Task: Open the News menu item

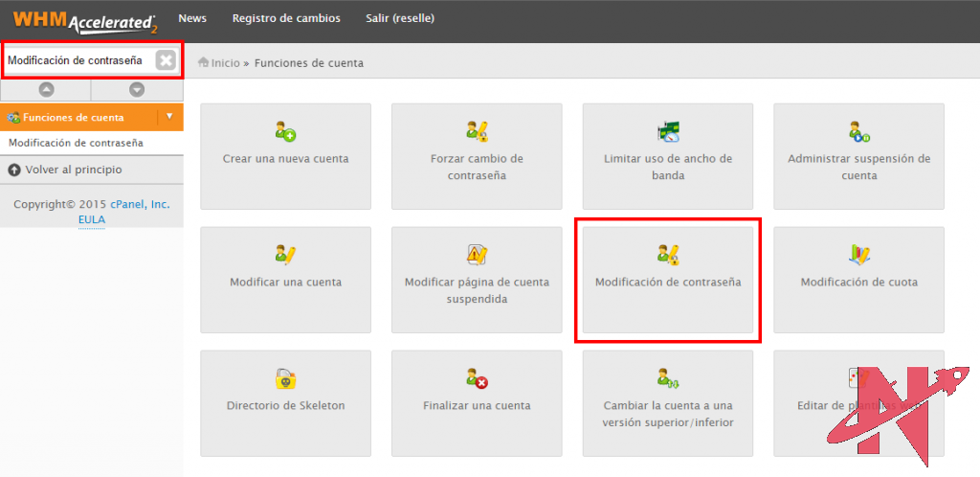Action: [192, 19]
